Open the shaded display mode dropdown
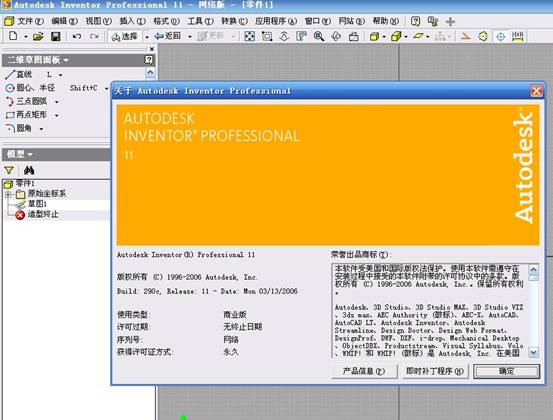The width and height of the screenshot is (553, 420). click(x=384, y=37)
